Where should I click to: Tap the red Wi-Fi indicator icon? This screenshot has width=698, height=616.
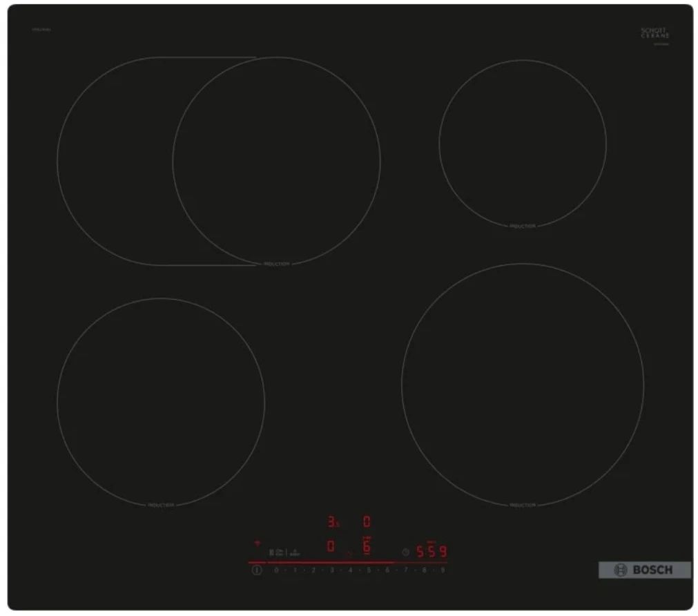[257, 543]
